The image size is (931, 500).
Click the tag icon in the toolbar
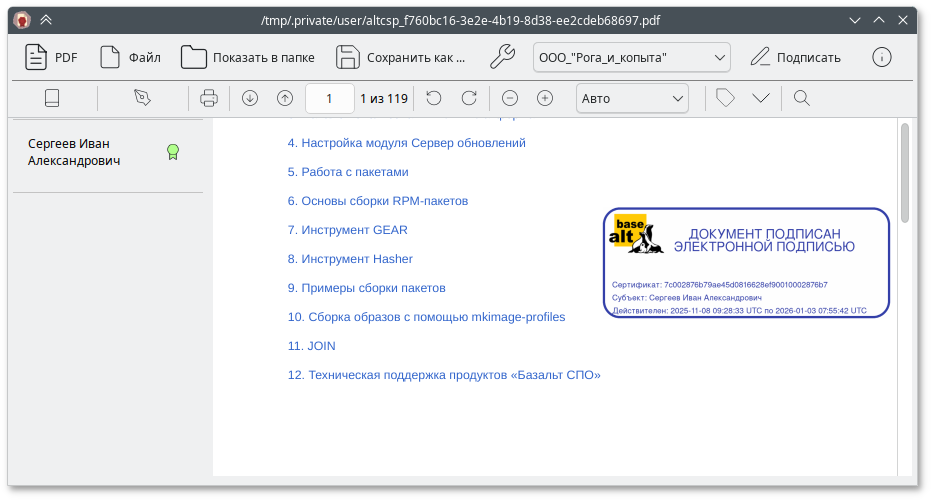(725, 98)
